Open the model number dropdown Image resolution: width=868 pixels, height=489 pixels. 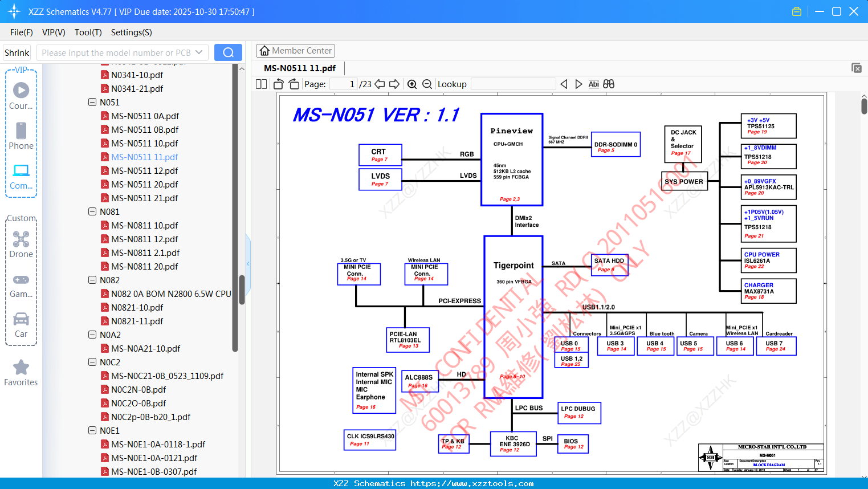click(199, 52)
